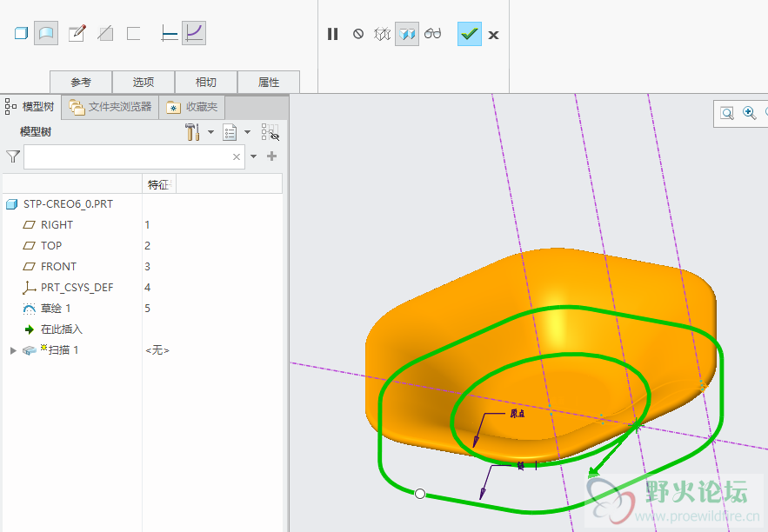Screen dimensions: 768x532
Task: Select the solid sweep option icon
Action: coord(21,33)
